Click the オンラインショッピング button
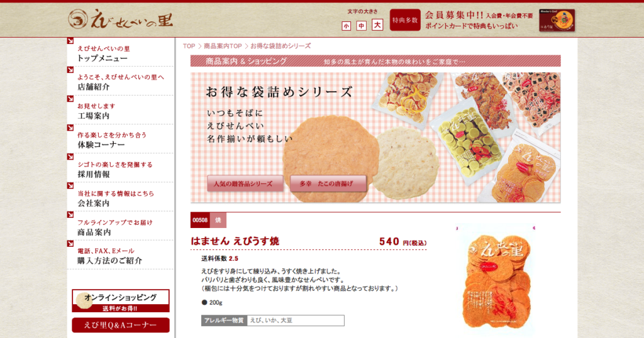Screen dimensions: 644x338 coord(121,301)
